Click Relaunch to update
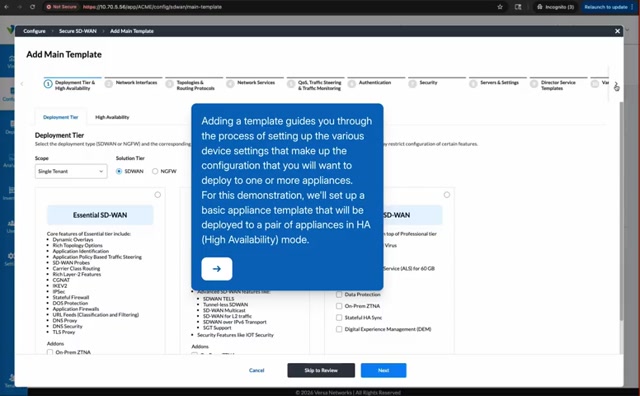Viewport: 640px width, 396px height. (x=606, y=7)
